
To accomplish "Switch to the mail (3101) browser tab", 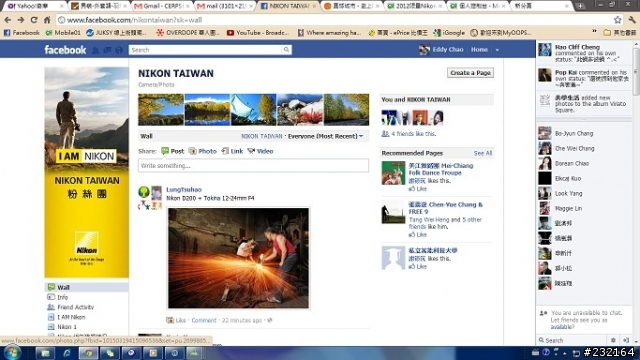I will pos(224,6).
